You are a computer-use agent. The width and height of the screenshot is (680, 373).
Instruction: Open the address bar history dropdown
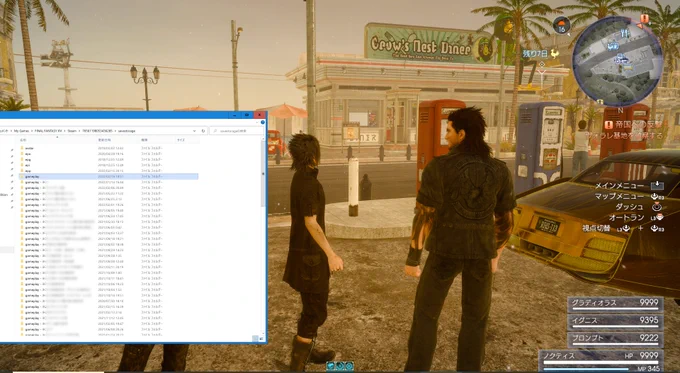click(194, 131)
